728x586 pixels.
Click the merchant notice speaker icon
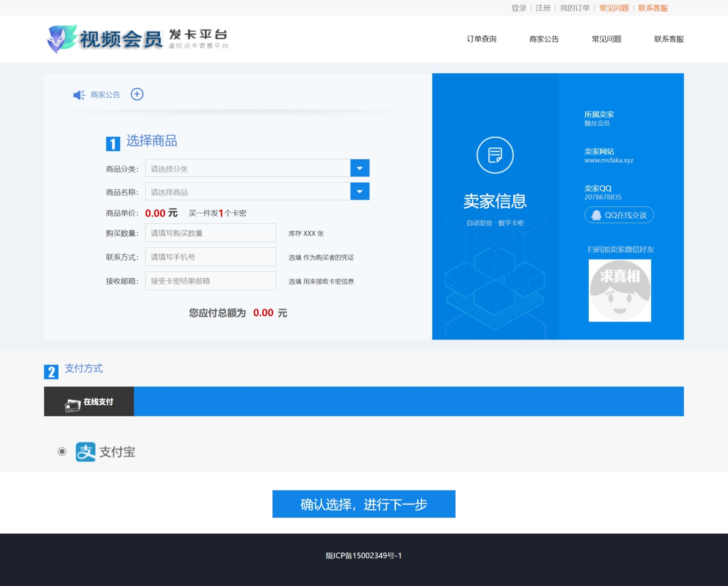[79, 95]
